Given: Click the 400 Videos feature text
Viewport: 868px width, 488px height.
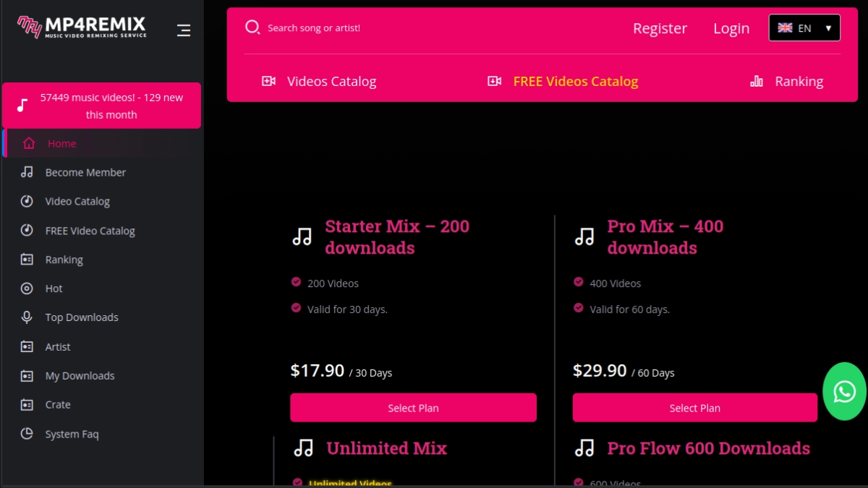Looking at the screenshot, I should pos(616,283).
